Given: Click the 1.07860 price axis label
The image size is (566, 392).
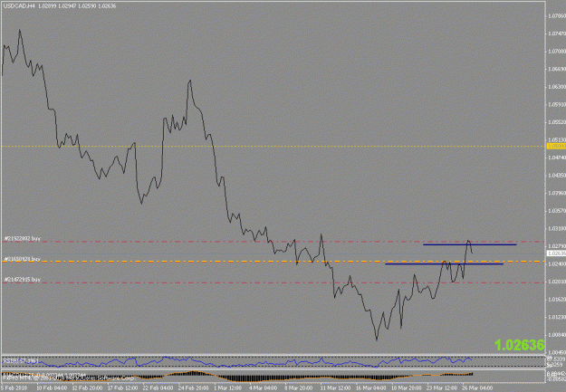Looking at the screenshot, I should [x=557, y=16].
